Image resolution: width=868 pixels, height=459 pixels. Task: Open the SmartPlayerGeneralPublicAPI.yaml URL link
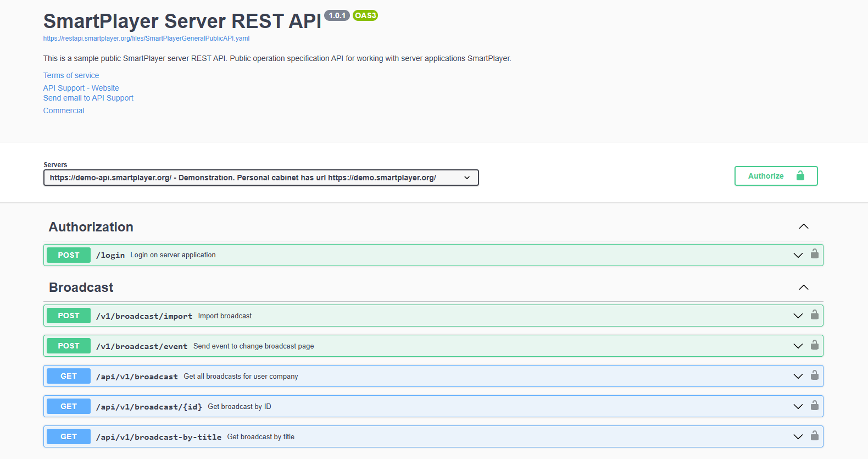click(146, 38)
